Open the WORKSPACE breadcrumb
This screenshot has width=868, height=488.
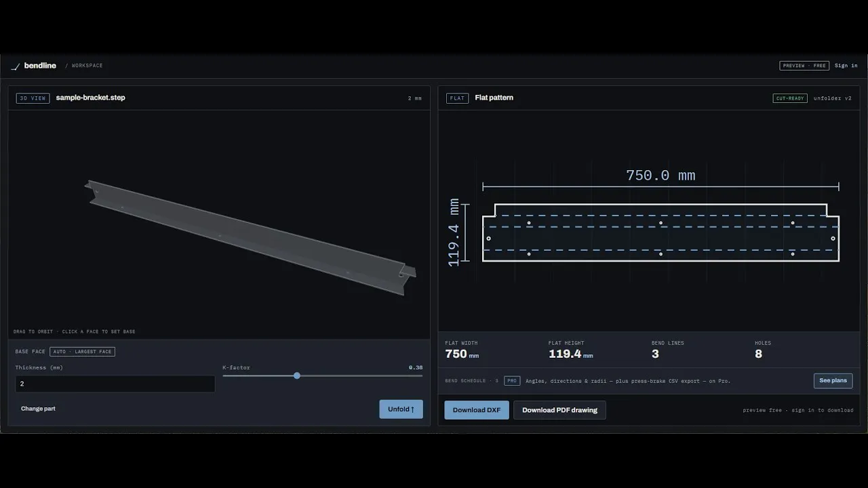coord(87,66)
